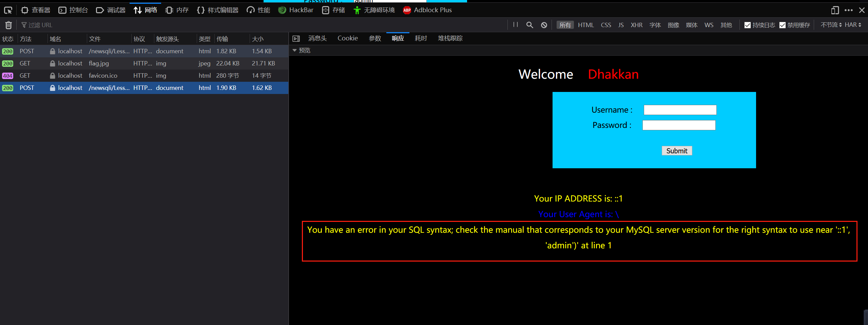Filter requests by HTML
The image size is (868, 325).
[586, 25]
